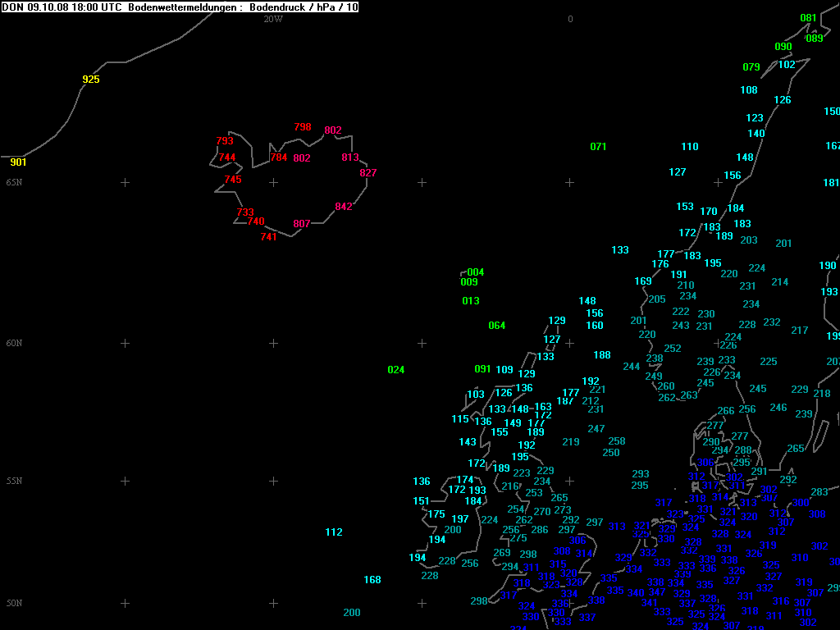Click the green 071 pressure reading
The image size is (840, 630).
[x=599, y=147]
